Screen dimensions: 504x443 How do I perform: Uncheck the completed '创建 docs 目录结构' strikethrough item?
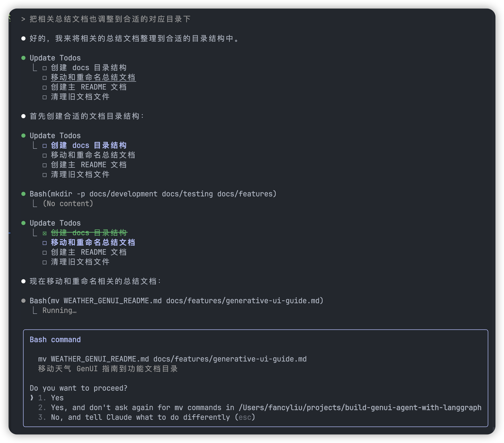tap(45, 232)
